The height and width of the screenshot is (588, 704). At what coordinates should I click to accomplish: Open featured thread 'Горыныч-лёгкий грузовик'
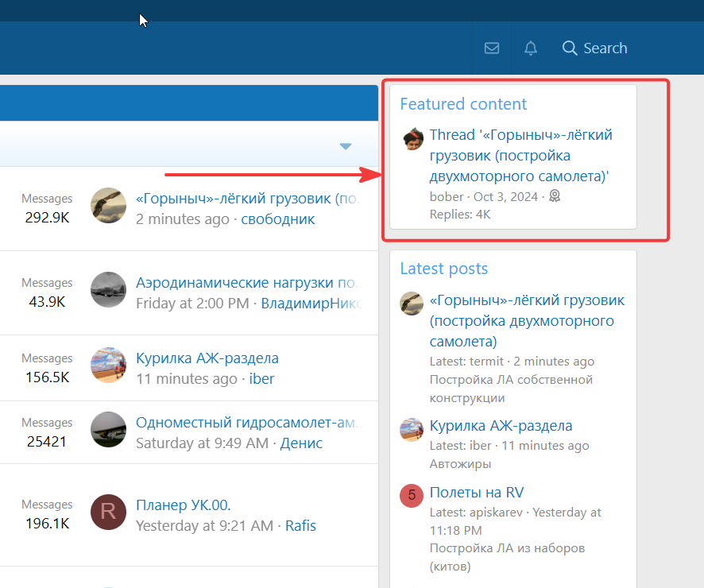click(520, 155)
